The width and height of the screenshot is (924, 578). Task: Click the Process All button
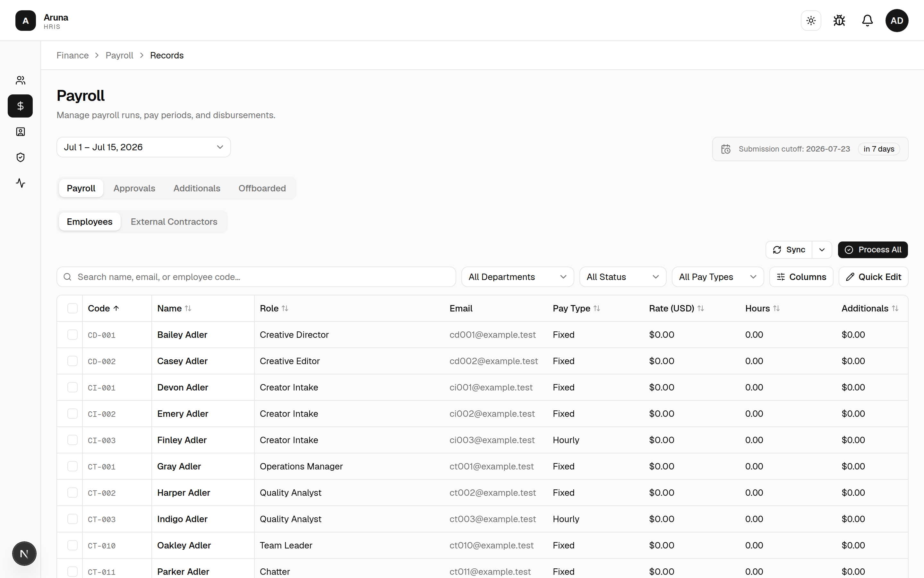tap(873, 250)
